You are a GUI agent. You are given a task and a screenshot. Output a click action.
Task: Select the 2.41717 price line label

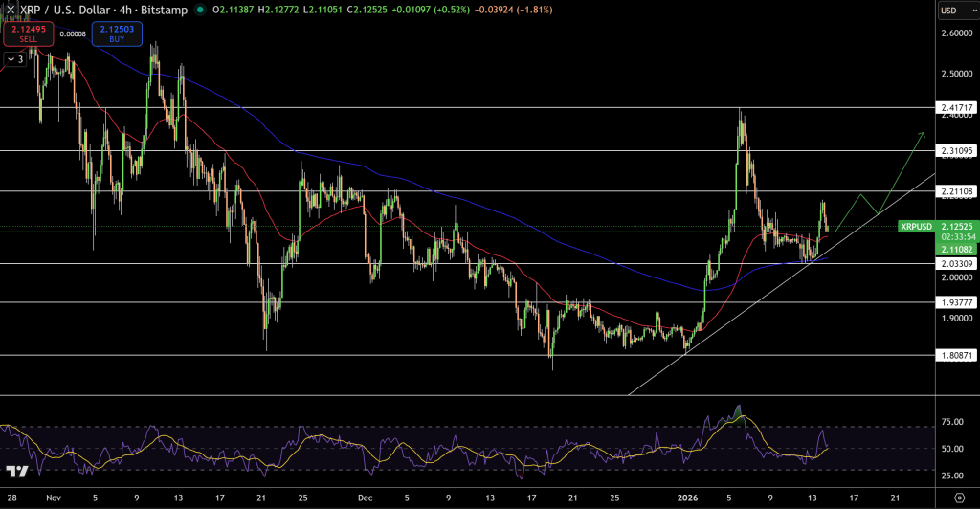coord(956,107)
